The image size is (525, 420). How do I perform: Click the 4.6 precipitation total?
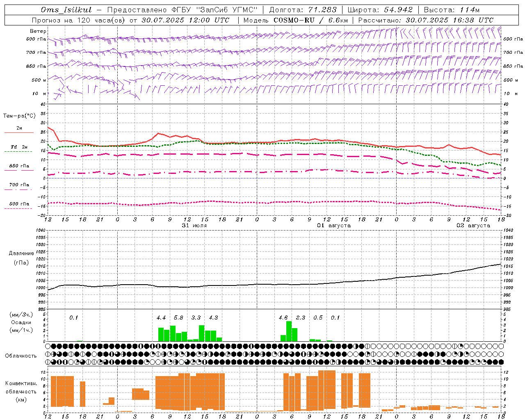coord(283,317)
